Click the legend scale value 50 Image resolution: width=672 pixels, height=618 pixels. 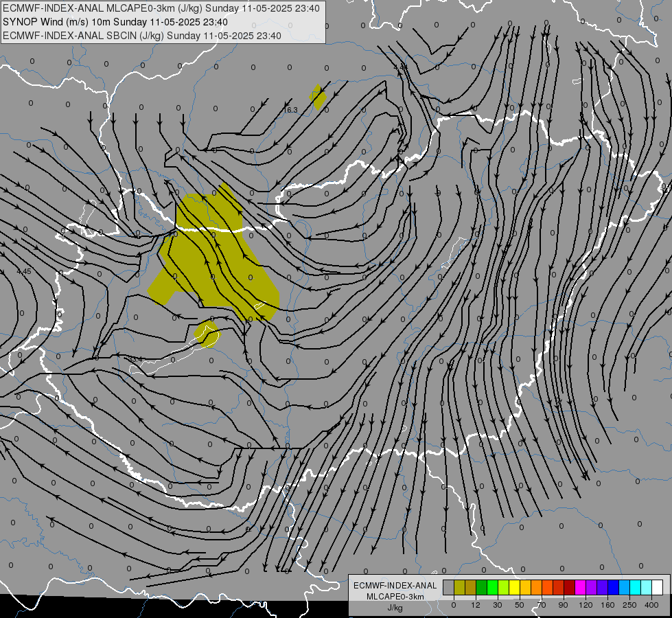(520, 605)
